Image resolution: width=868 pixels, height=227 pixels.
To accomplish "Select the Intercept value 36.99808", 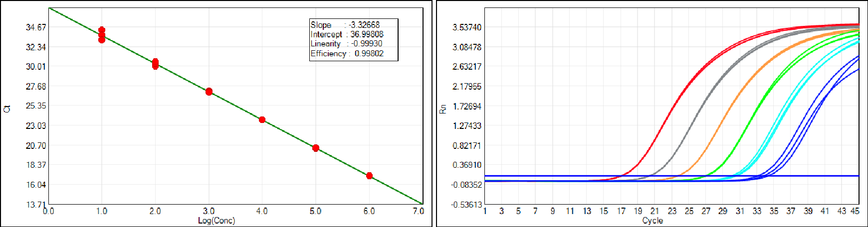I will tap(367, 34).
